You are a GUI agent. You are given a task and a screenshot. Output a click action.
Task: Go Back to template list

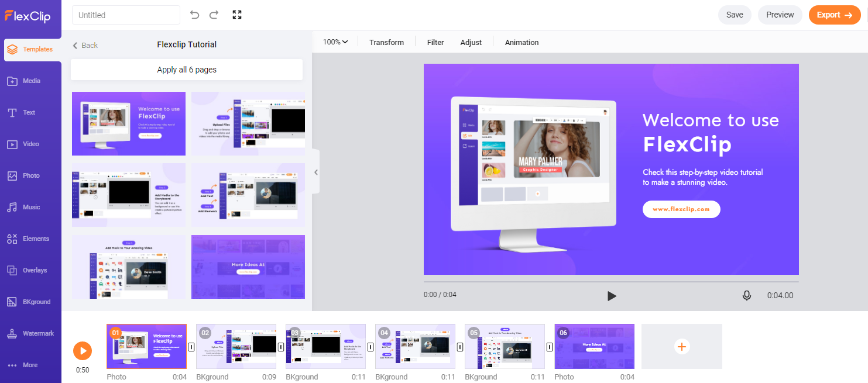click(85, 45)
